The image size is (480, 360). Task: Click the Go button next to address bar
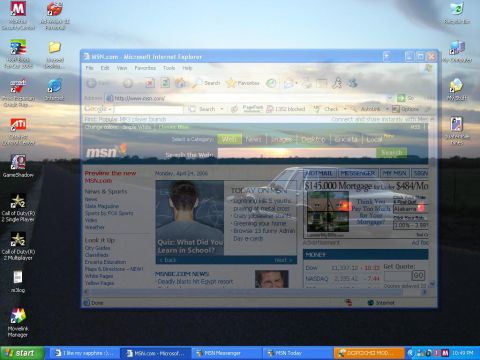[405, 98]
